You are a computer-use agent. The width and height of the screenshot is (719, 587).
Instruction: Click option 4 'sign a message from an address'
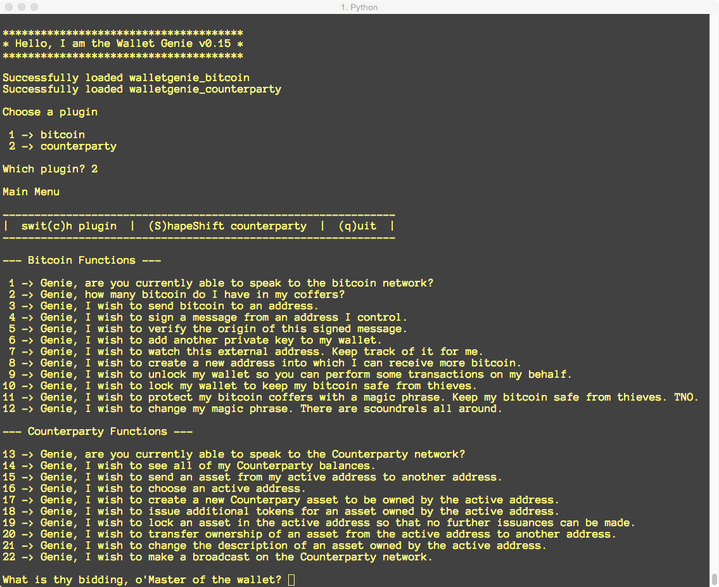[x=208, y=317]
